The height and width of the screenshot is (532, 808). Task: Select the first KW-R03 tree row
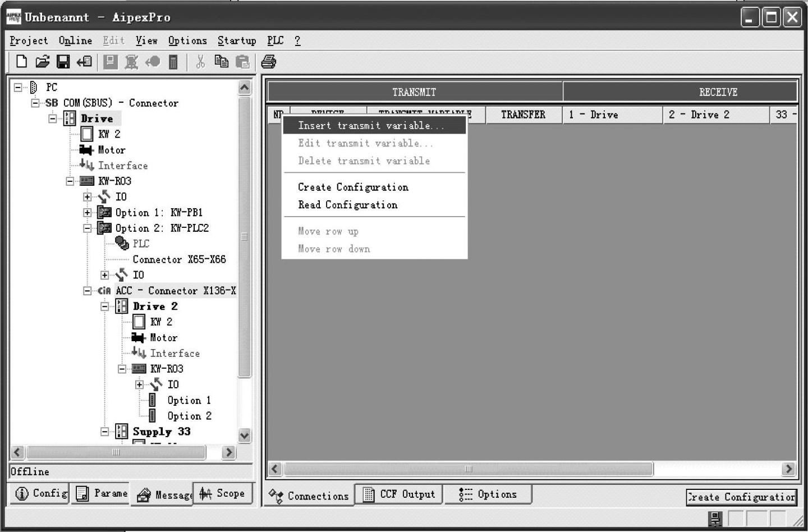click(114, 181)
